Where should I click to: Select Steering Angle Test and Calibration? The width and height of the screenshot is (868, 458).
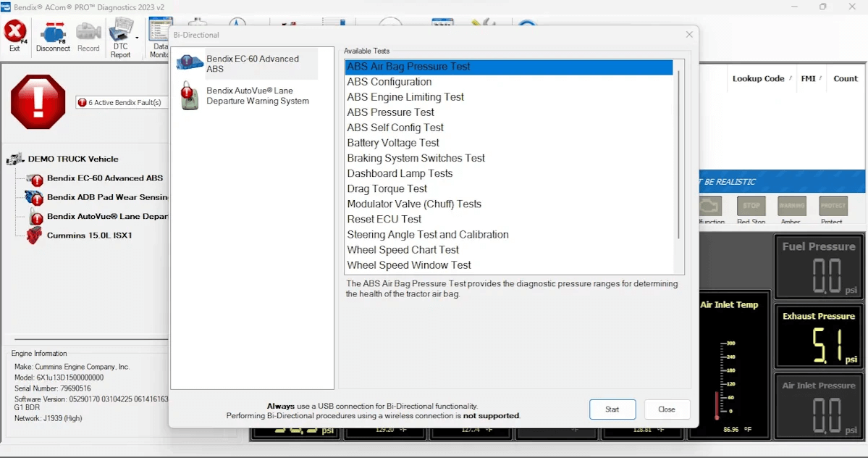coord(427,235)
